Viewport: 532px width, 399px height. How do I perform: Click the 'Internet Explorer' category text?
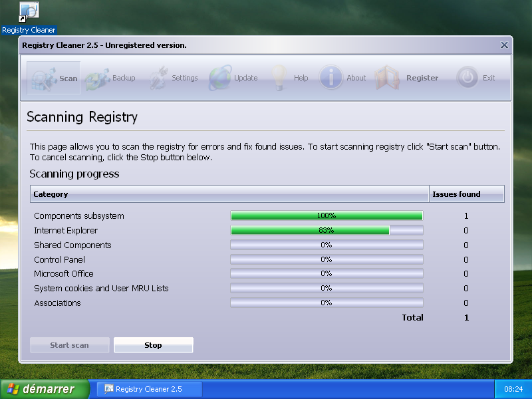(66, 230)
